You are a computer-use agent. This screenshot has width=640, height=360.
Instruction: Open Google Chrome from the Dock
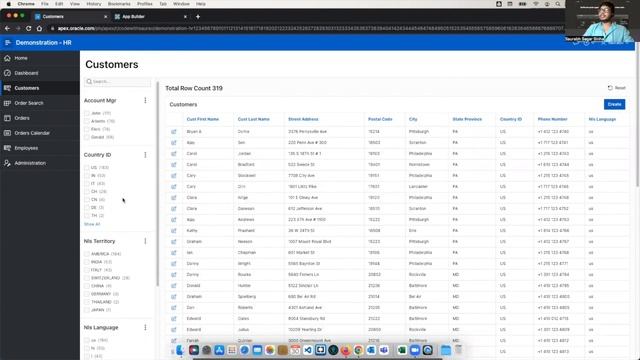tap(358, 350)
